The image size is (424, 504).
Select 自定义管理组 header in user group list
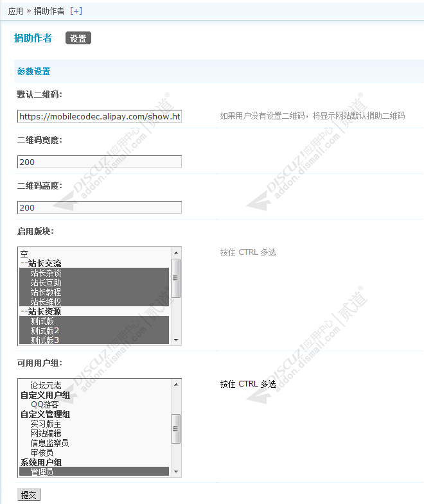[x=94, y=414]
